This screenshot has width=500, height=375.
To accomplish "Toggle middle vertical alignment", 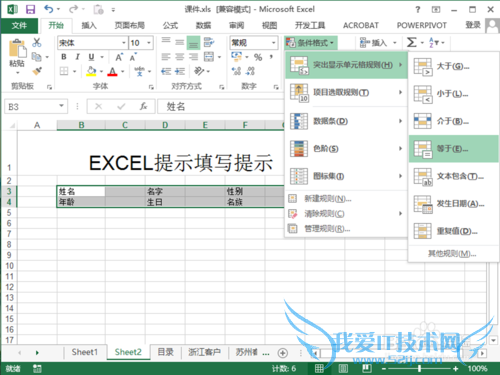I will point(180,43).
